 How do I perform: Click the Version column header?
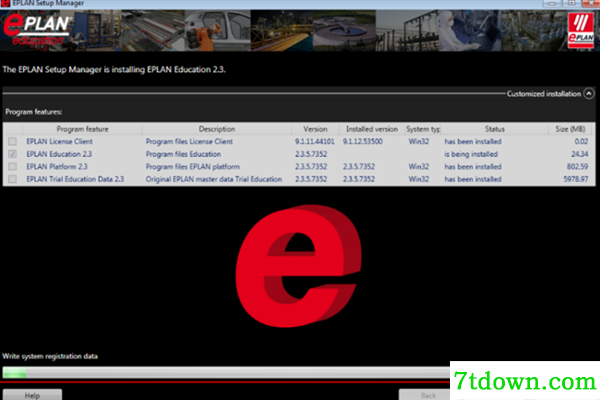point(315,129)
